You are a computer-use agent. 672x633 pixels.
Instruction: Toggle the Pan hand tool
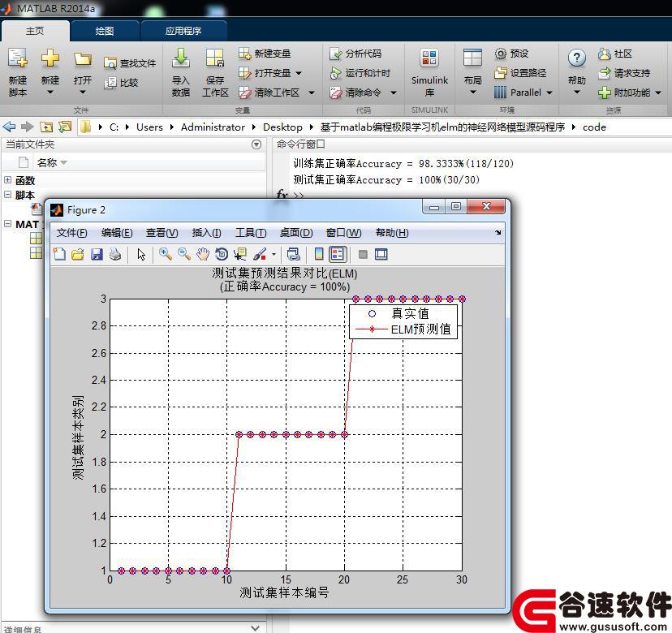tap(203, 254)
